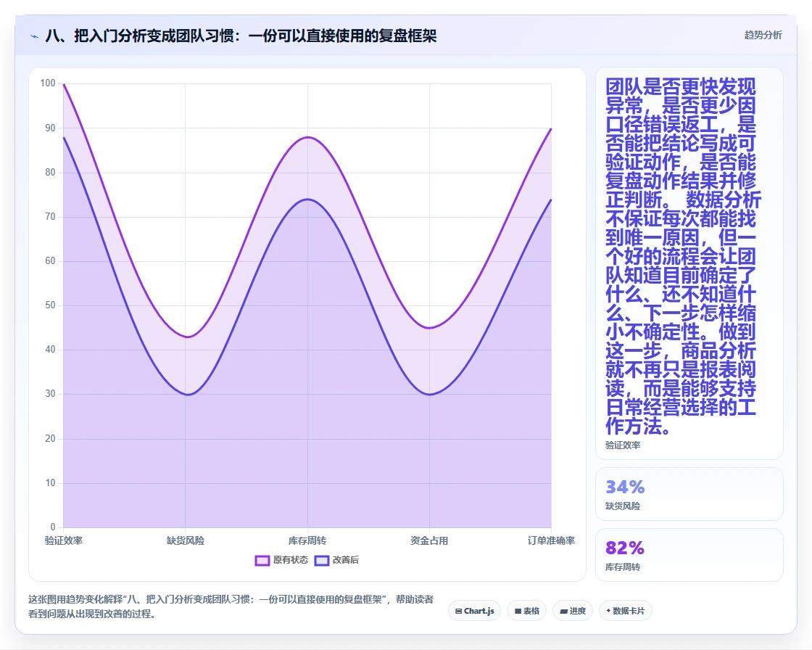Toggle the 改善后 legend swatch

(x=322, y=560)
